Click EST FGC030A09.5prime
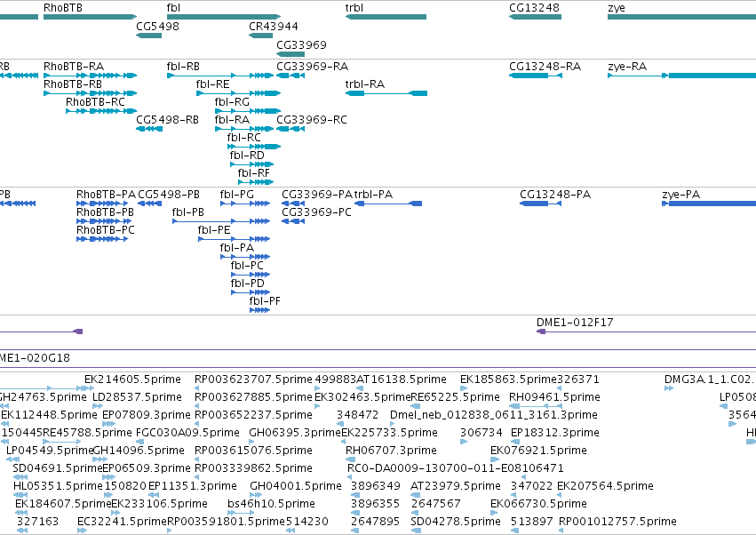 click(187, 433)
